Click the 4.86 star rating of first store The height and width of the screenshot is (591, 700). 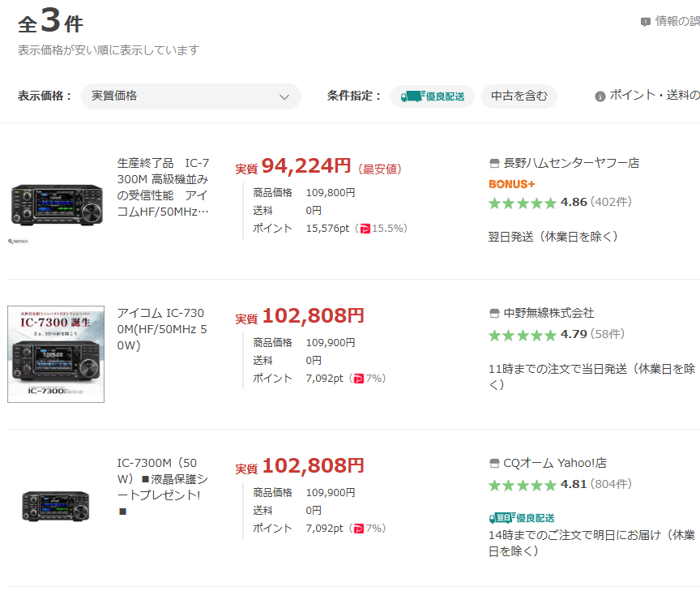tap(523, 203)
